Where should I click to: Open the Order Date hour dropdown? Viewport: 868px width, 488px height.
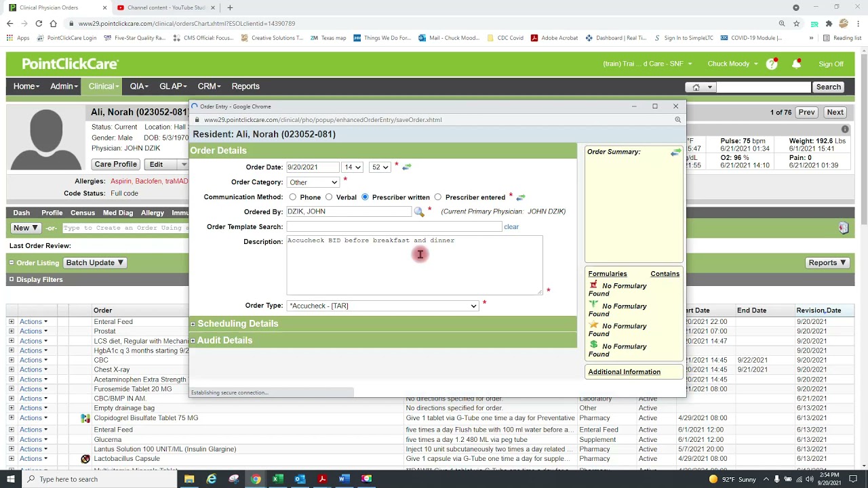click(353, 167)
